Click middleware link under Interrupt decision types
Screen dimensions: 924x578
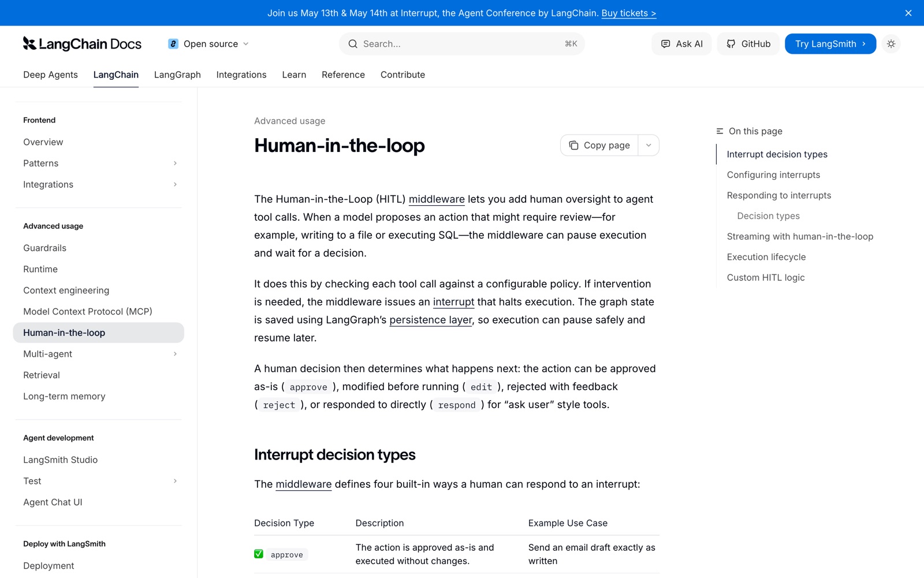tap(304, 484)
